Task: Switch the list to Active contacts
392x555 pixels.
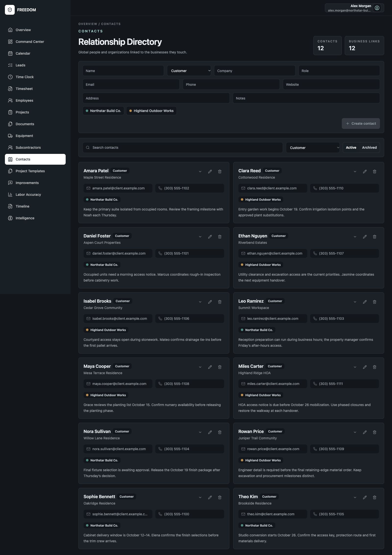Action: (x=351, y=148)
